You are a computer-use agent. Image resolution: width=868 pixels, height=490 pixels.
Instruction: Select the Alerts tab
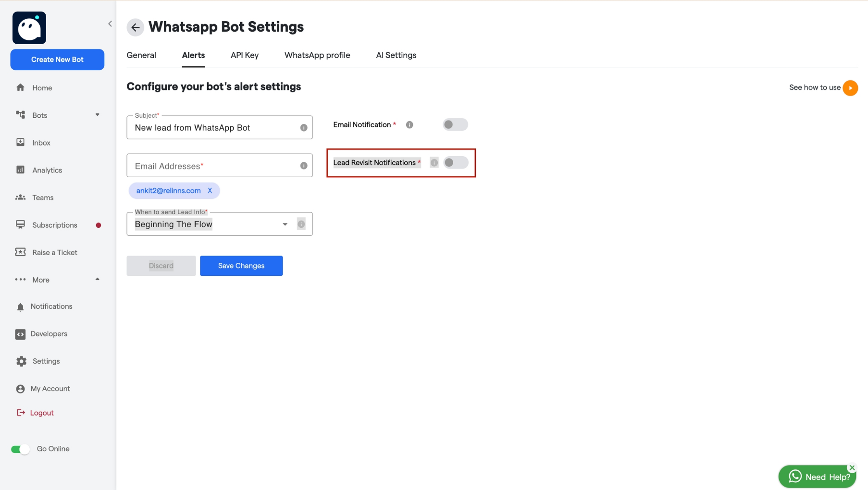(x=193, y=55)
